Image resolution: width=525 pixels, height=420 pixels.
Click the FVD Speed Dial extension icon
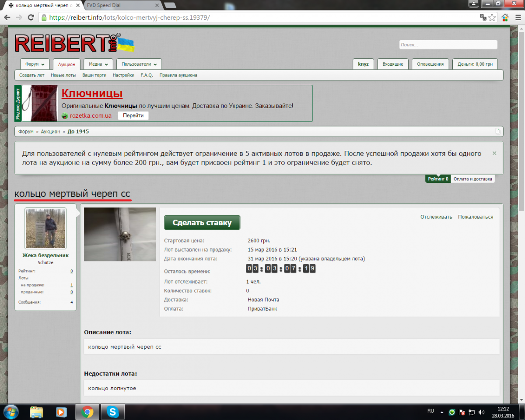[x=505, y=17]
